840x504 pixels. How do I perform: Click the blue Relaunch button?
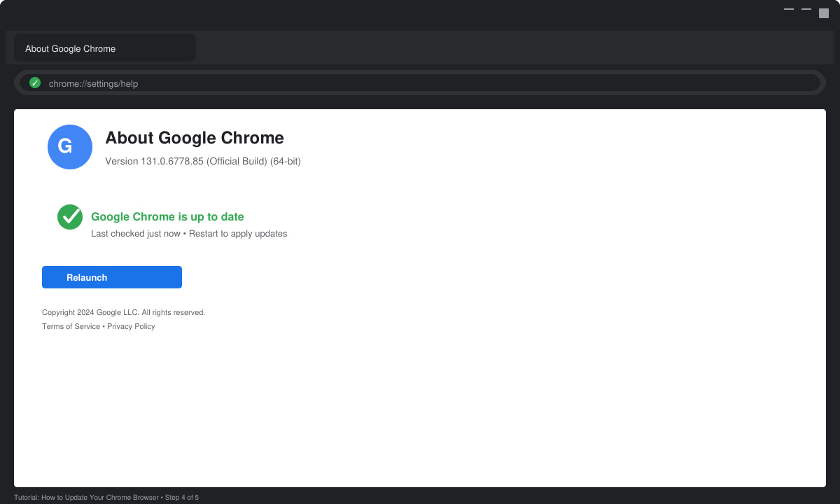coord(112,277)
